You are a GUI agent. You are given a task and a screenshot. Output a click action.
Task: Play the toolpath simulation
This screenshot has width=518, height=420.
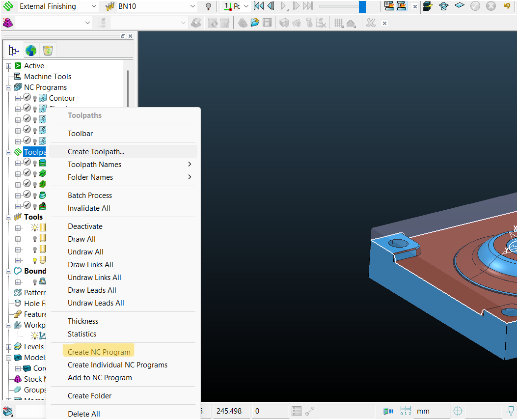tap(283, 6)
